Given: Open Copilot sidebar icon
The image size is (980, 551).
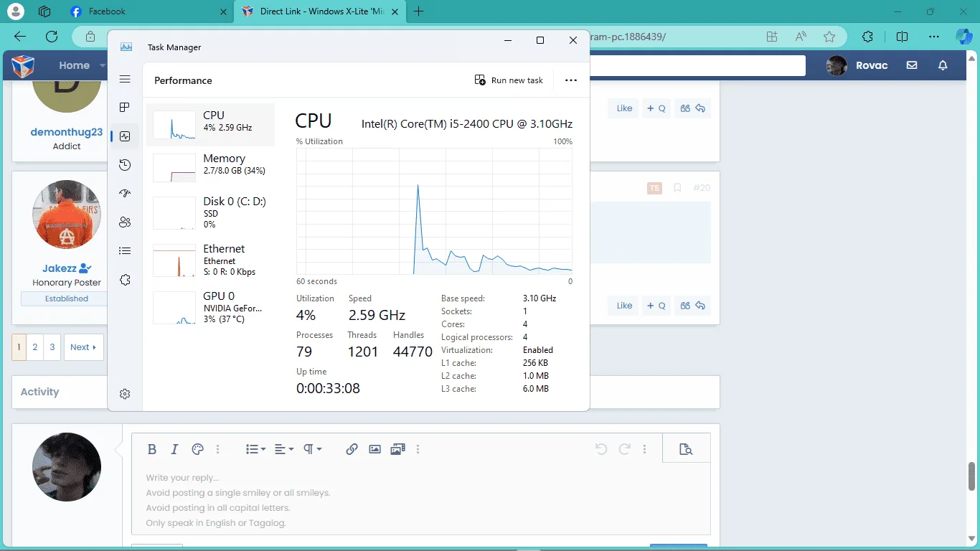Looking at the screenshot, I should click(964, 37).
